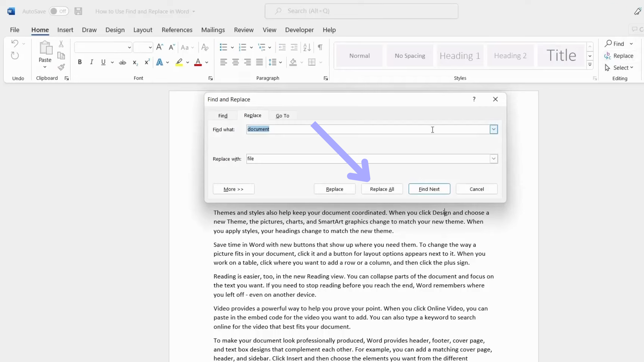Click the Numbering list icon
Viewport: 644px width, 362px height.
(242, 47)
